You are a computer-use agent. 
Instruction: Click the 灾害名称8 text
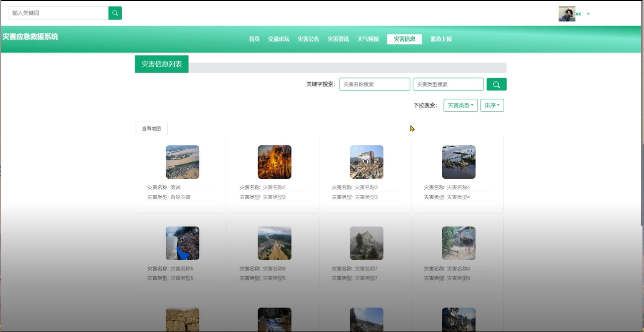[x=458, y=269]
